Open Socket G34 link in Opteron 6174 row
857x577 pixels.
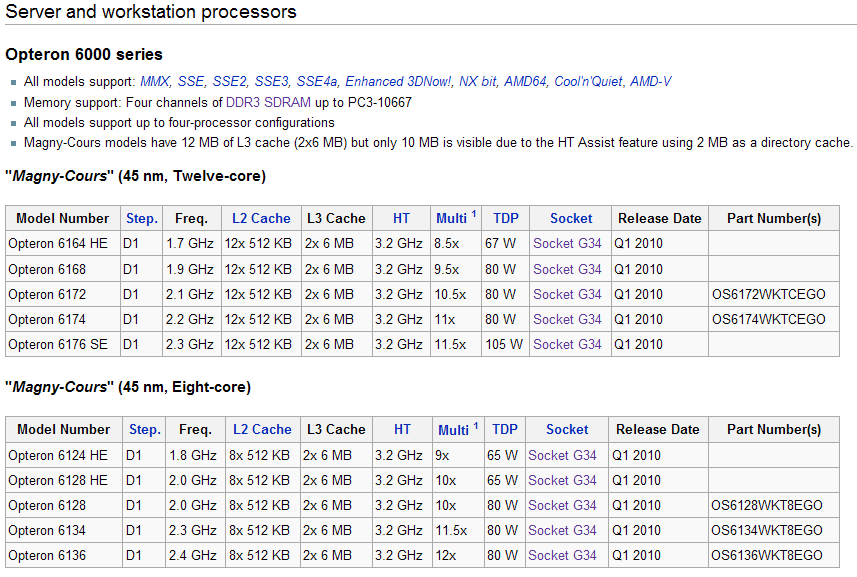click(567, 319)
